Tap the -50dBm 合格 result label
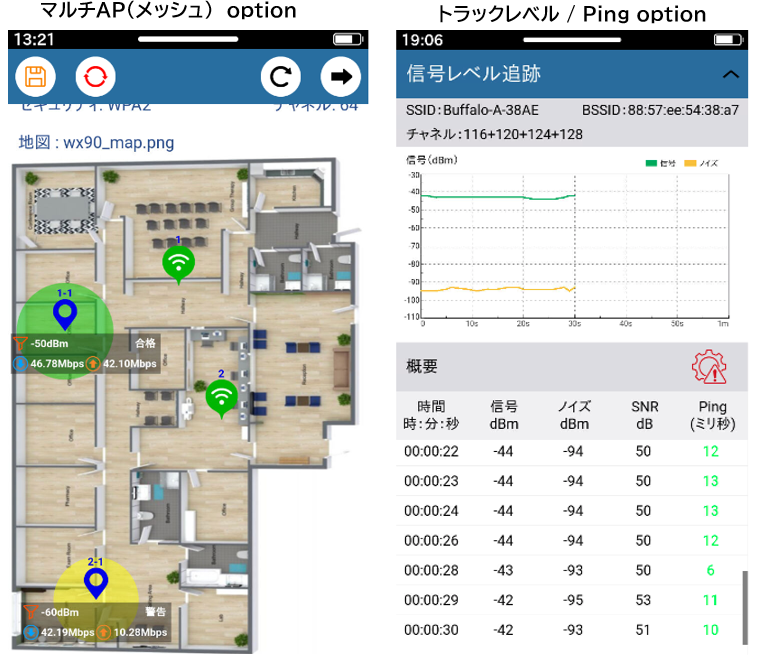This screenshot has width=767, height=658. (x=90, y=343)
